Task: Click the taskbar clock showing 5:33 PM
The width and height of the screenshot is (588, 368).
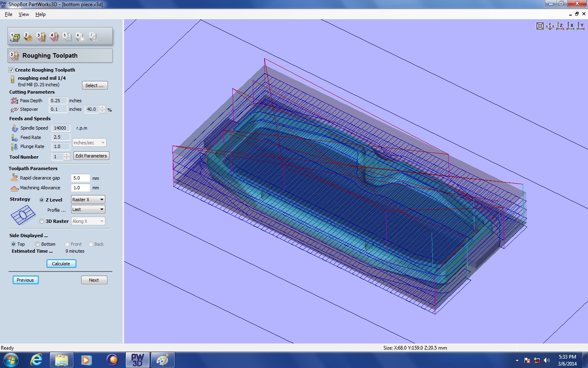Action: point(567,360)
